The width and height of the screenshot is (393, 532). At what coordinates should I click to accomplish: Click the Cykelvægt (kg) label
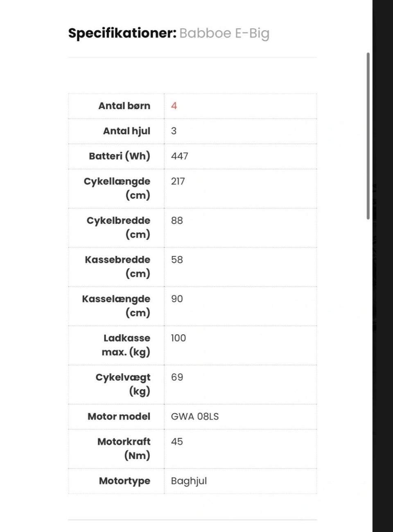(123, 384)
